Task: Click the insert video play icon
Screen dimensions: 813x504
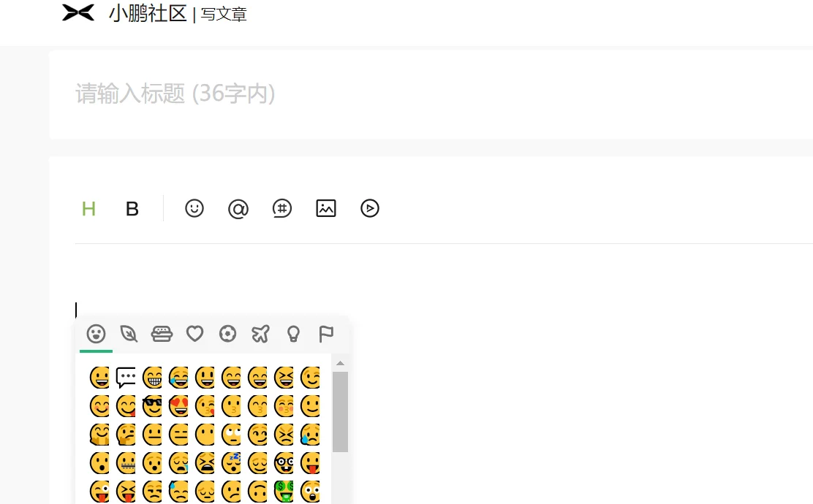Action: click(x=370, y=208)
